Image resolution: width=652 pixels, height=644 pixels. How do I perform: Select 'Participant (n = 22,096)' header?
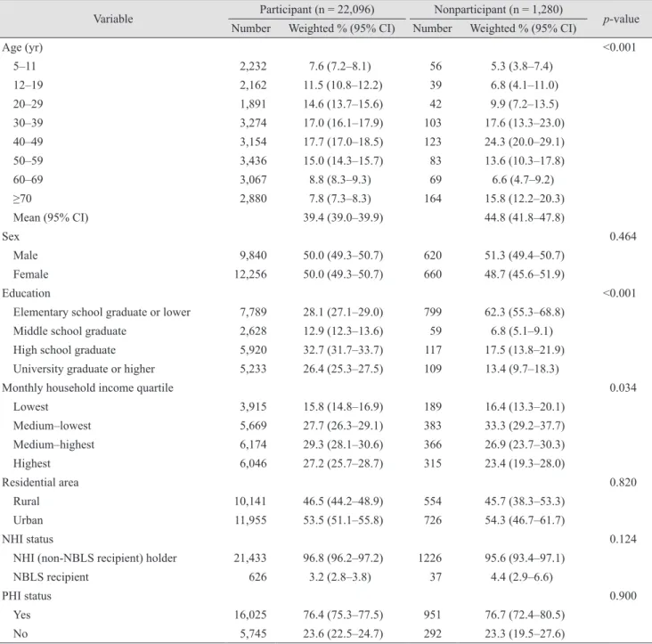tap(317, 9)
